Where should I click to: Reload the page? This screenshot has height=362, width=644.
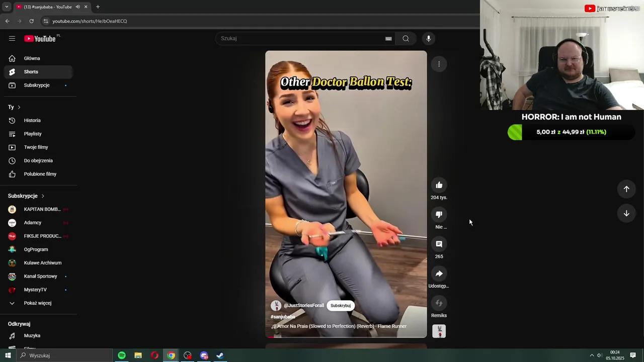[32, 21]
